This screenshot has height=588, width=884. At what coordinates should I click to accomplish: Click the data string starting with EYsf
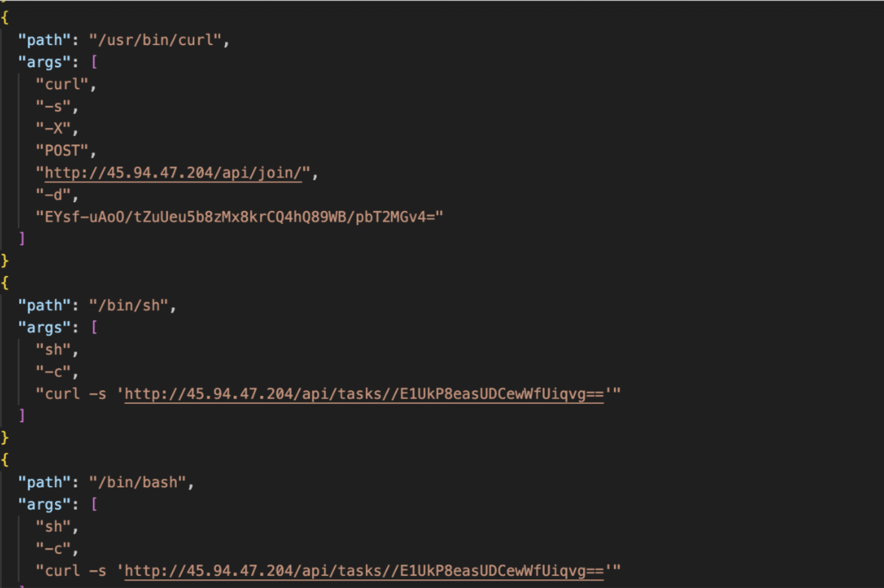240,217
